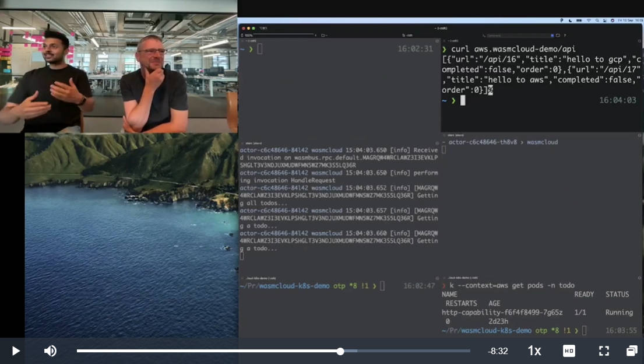The image size is (644, 364).
Task: Click the 'k --context=aws get pods -n todo' command
Action: 512,285
